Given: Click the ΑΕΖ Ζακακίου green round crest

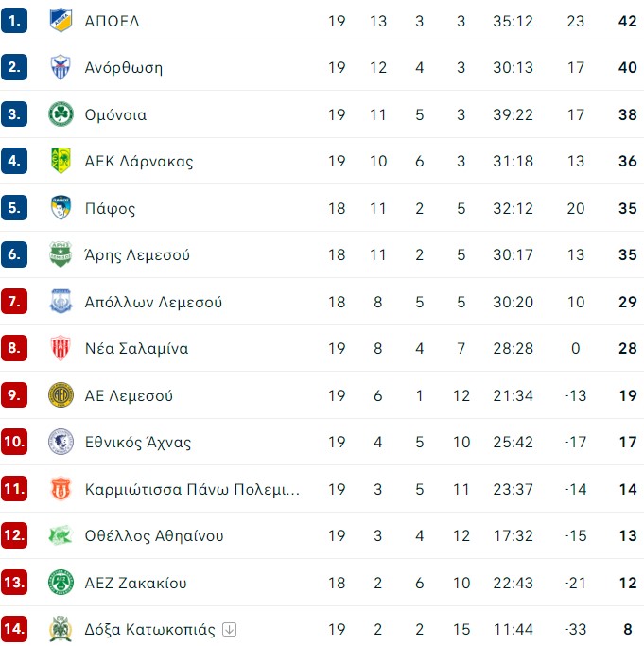Looking at the screenshot, I should click(x=61, y=583).
